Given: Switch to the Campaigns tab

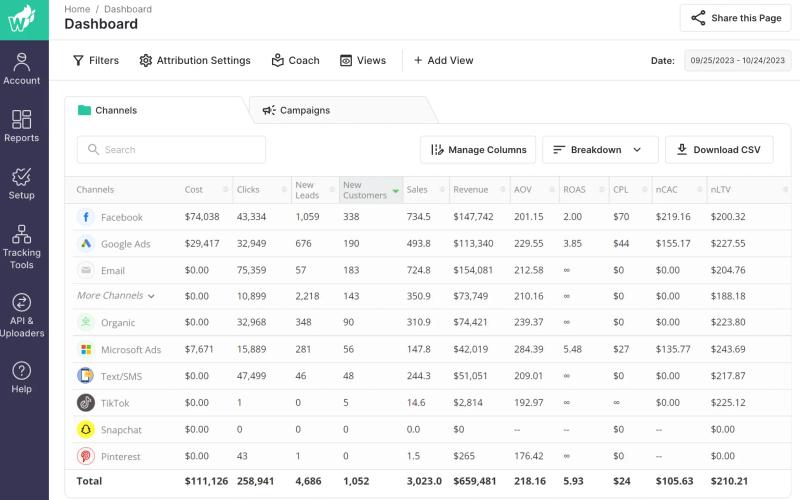Looking at the screenshot, I should point(342,110).
